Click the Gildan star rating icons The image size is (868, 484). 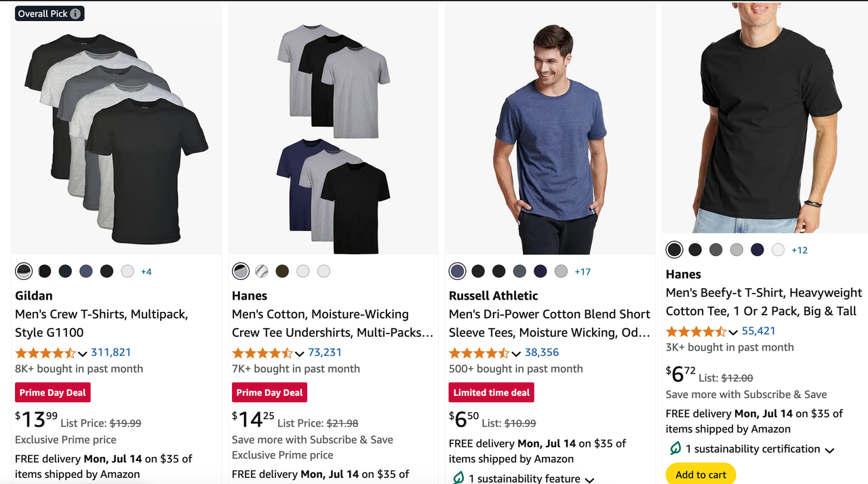45,353
